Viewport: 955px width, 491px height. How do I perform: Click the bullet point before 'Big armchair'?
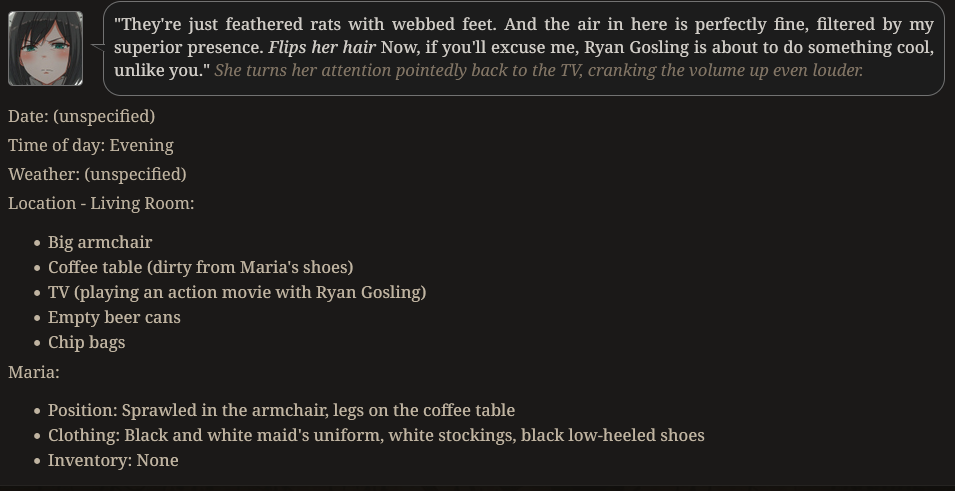[x=38, y=243]
